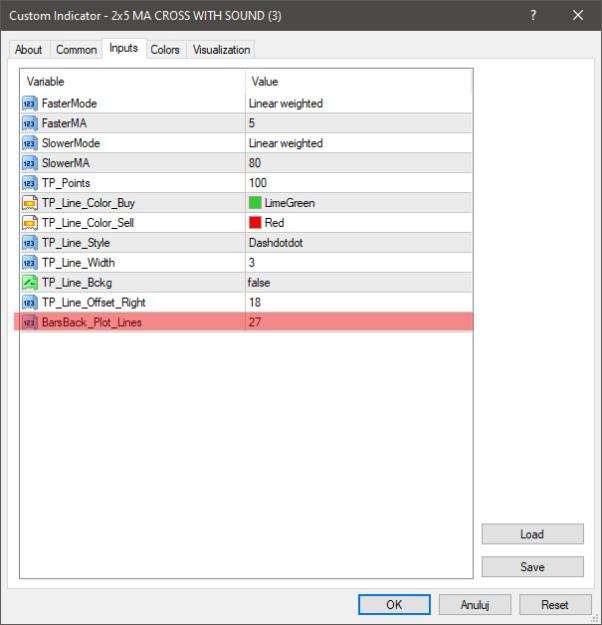The height and width of the screenshot is (625, 602).
Task: Select the BarsBack_Plot_Lines variable name
Action: click(x=92, y=322)
